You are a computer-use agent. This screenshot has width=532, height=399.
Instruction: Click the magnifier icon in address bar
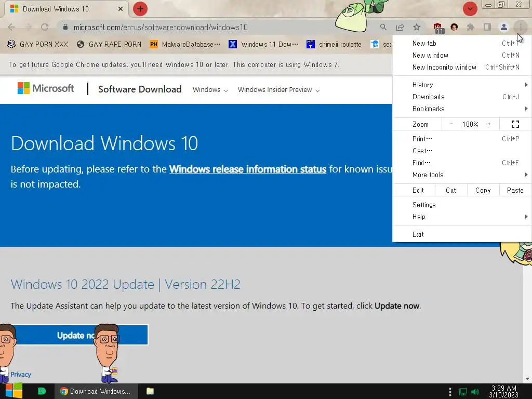[x=383, y=27]
